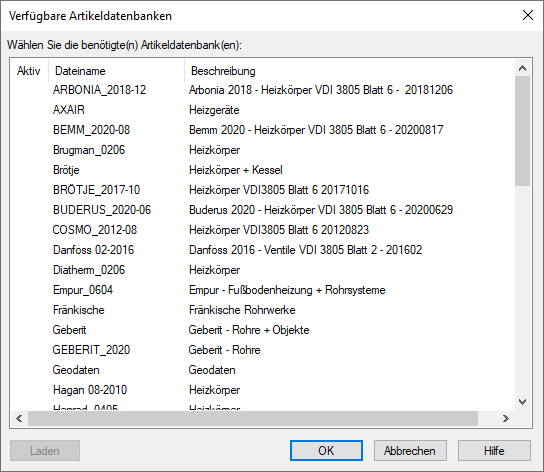Sort list by Aktiv column header
This screenshot has width=544, height=472.
(29, 71)
